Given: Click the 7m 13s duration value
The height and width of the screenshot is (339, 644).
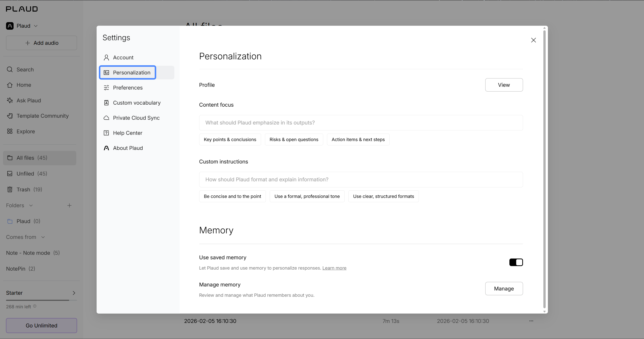Looking at the screenshot, I should pyautogui.click(x=391, y=321).
